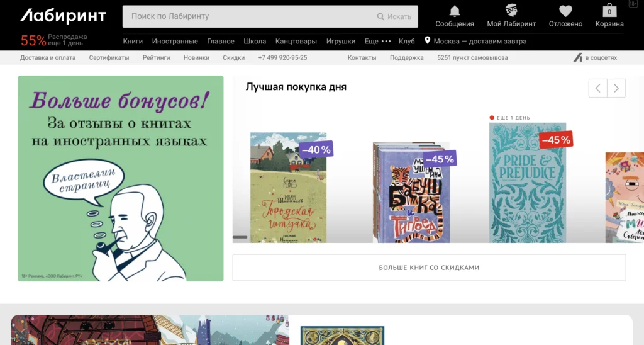Expand the Еще menu dots
The image size is (644, 345).
click(x=386, y=41)
